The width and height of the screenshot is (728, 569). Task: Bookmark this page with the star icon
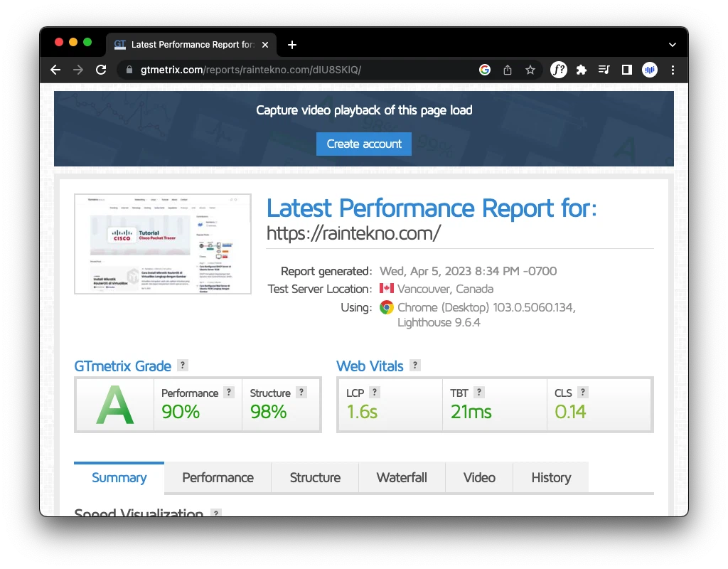530,70
